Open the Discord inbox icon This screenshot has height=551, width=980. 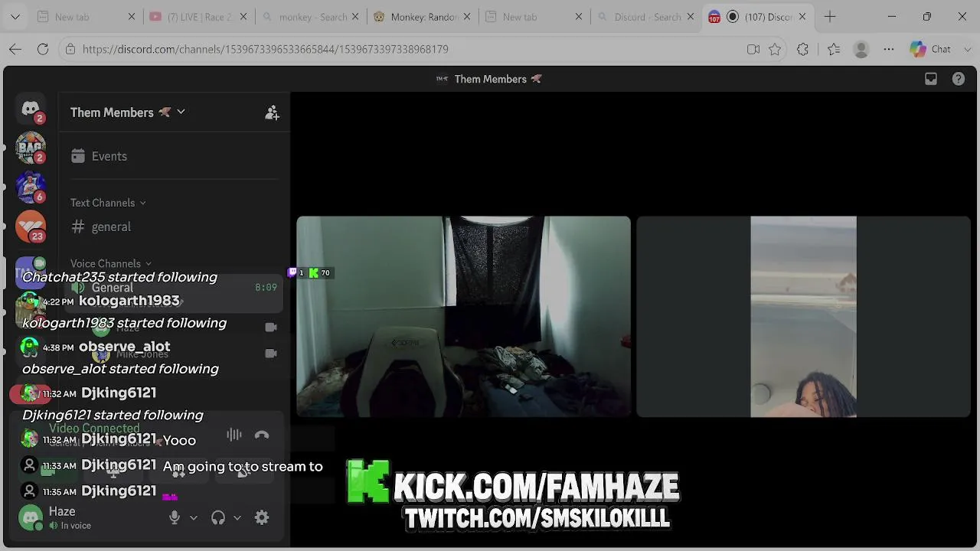tap(931, 79)
